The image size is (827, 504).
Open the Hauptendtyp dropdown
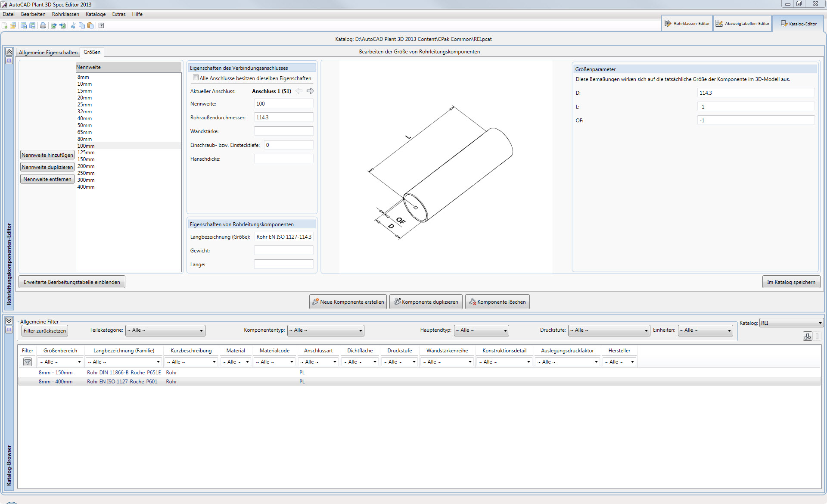(x=482, y=330)
